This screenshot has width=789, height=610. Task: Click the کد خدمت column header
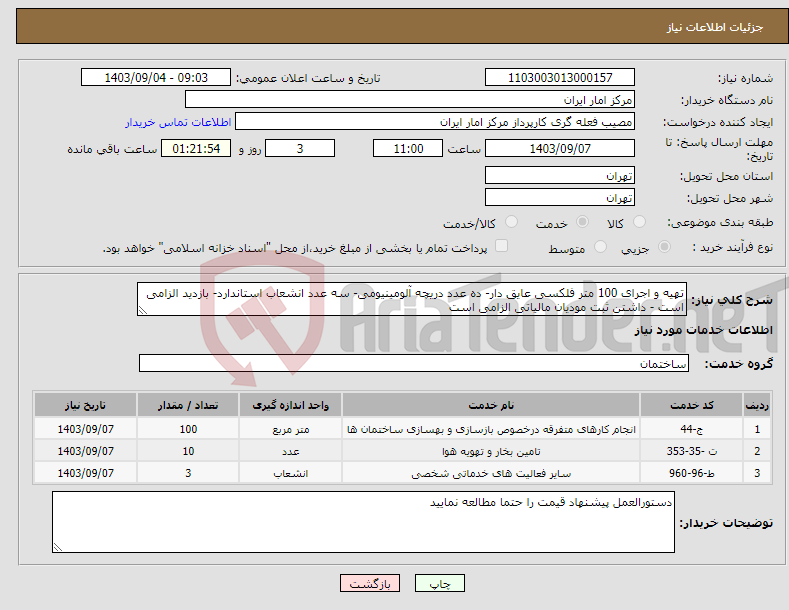click(691, 405)
